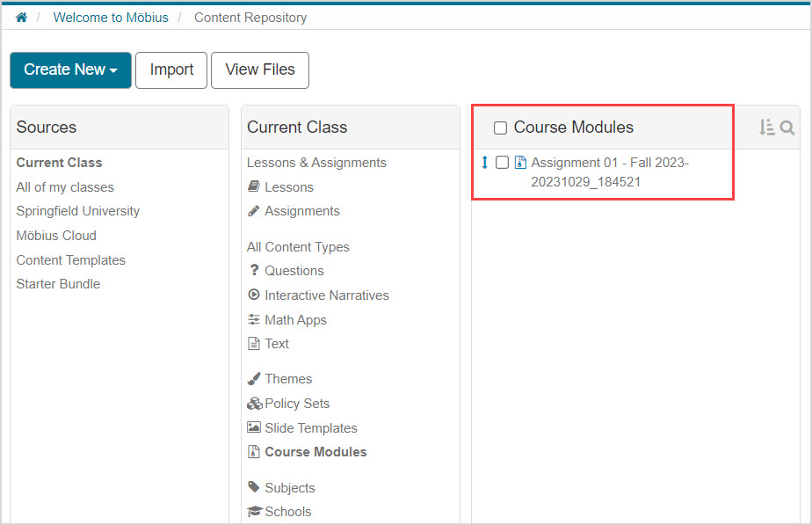812x525 pixels.
Task: Click the book icon next to Lessons
Action: click(254, 187)
